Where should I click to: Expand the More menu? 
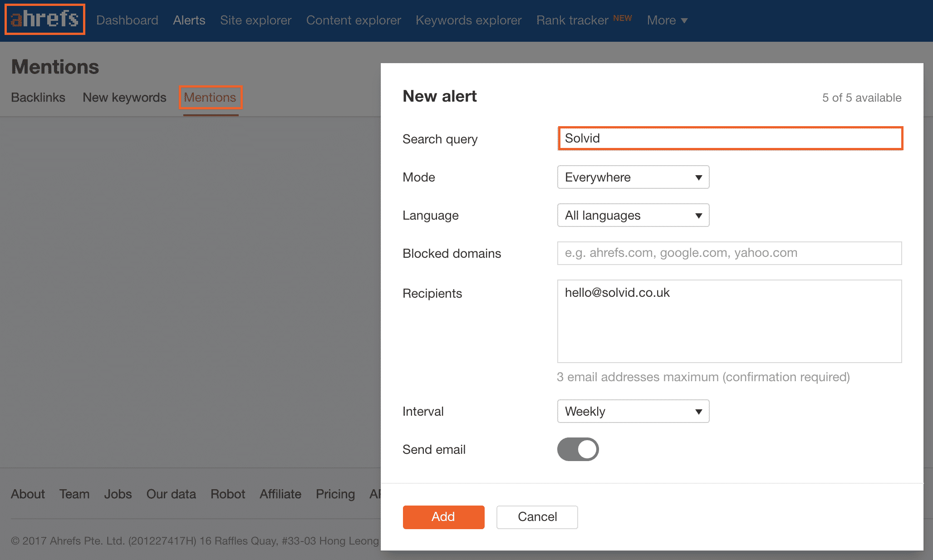click(x=667, y=20)
